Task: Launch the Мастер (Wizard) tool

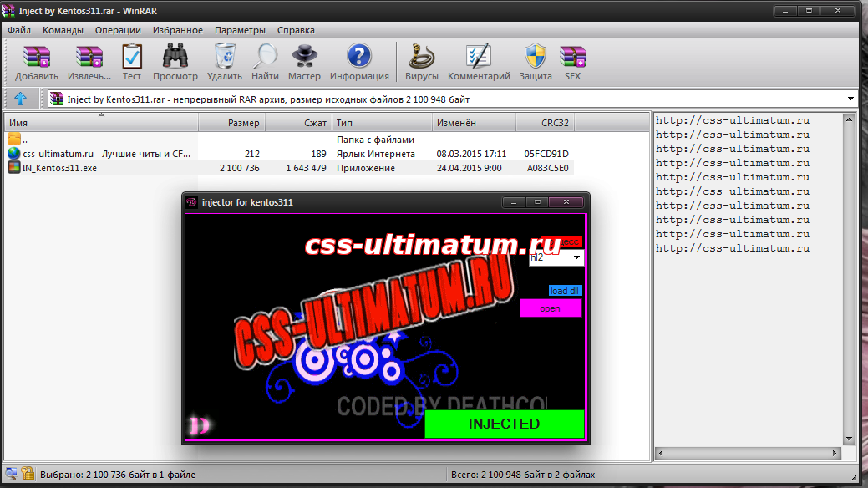Action: [x=304, y=57]
